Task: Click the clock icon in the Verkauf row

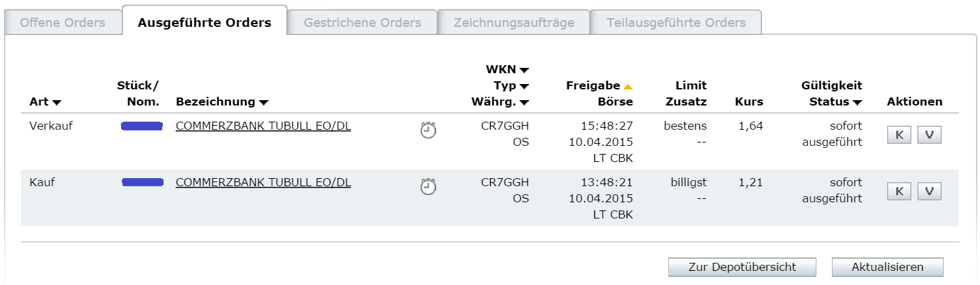Action: tap(428, 130)
